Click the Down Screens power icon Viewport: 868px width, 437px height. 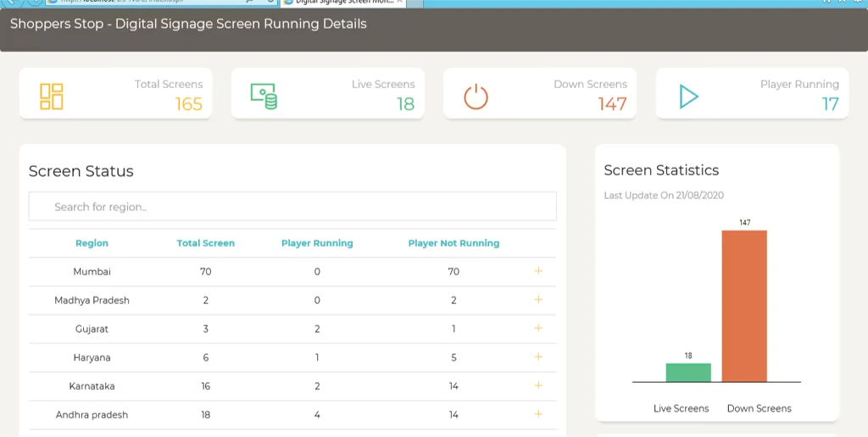coord(476,97)
